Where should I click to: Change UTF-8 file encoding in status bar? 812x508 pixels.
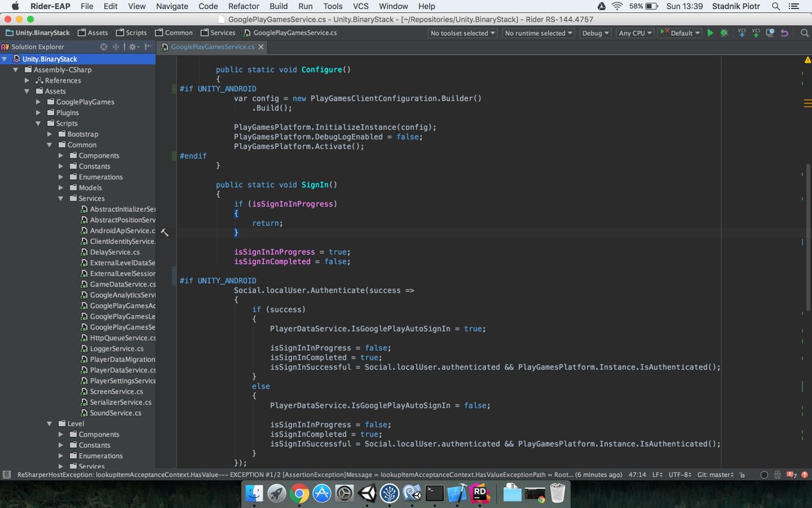(679, 475)
